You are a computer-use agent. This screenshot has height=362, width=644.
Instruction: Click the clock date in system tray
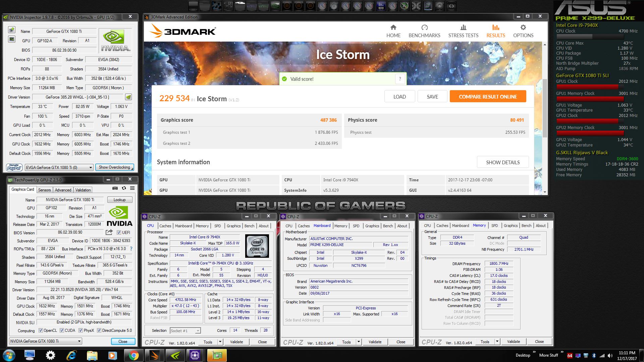[627, 356]
